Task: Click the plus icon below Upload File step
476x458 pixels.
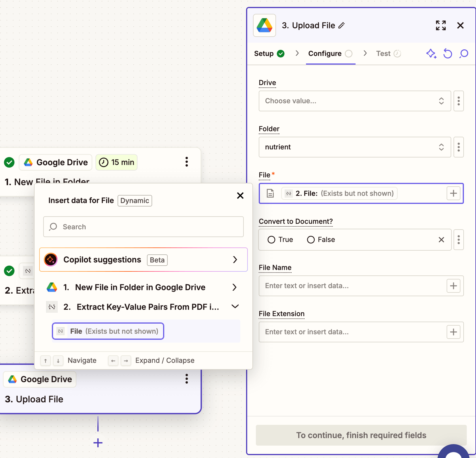Action: 98,443
